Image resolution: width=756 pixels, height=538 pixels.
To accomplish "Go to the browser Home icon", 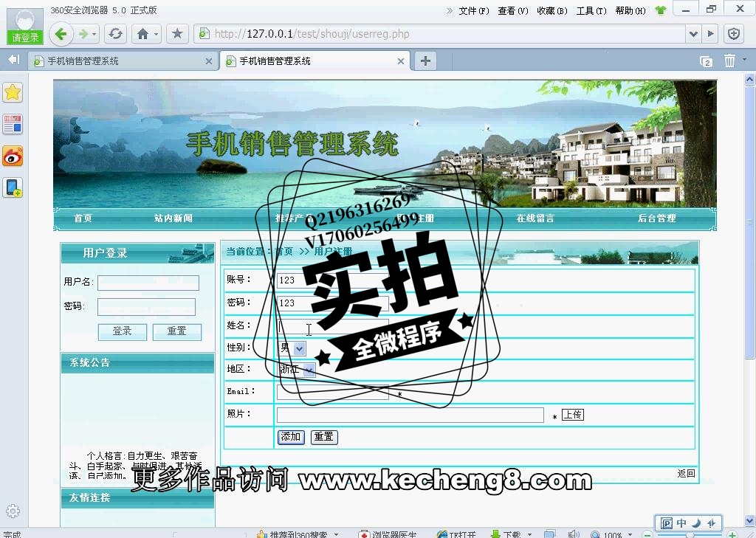I will point(142,34).
